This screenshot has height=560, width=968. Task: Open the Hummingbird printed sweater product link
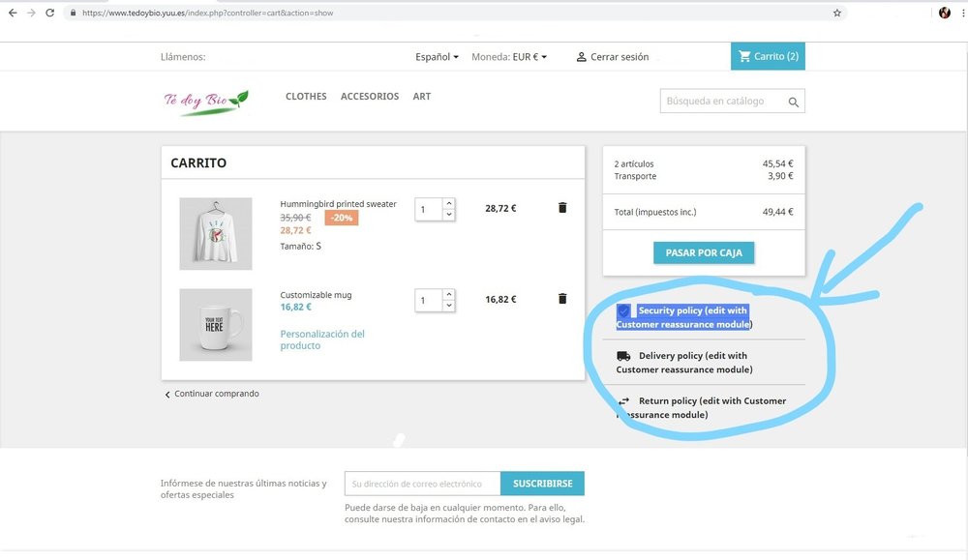[x=338, y=204]
